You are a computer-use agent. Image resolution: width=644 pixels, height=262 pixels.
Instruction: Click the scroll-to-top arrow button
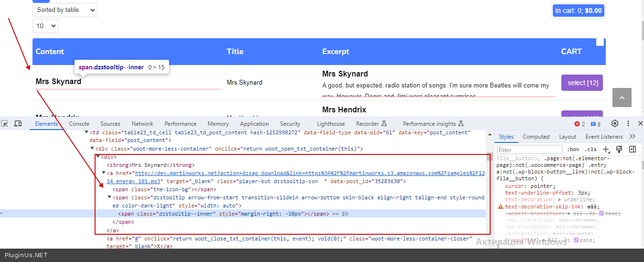[622, 98]
